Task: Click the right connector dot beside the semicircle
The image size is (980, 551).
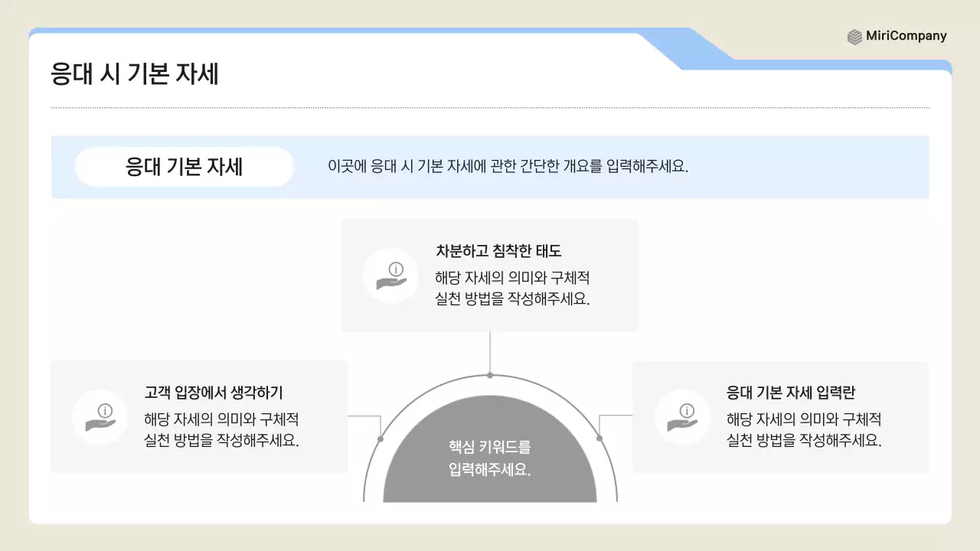Action: (600, 439)
